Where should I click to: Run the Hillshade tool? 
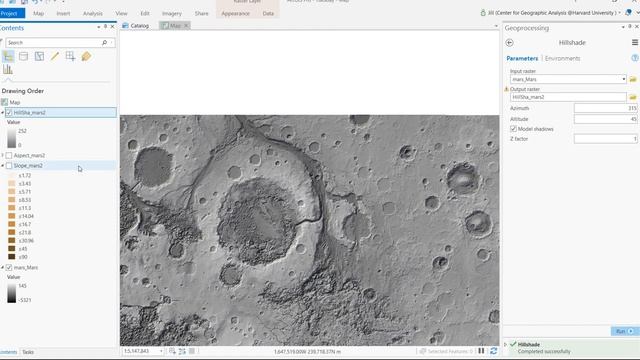click(x=624, y=331)
